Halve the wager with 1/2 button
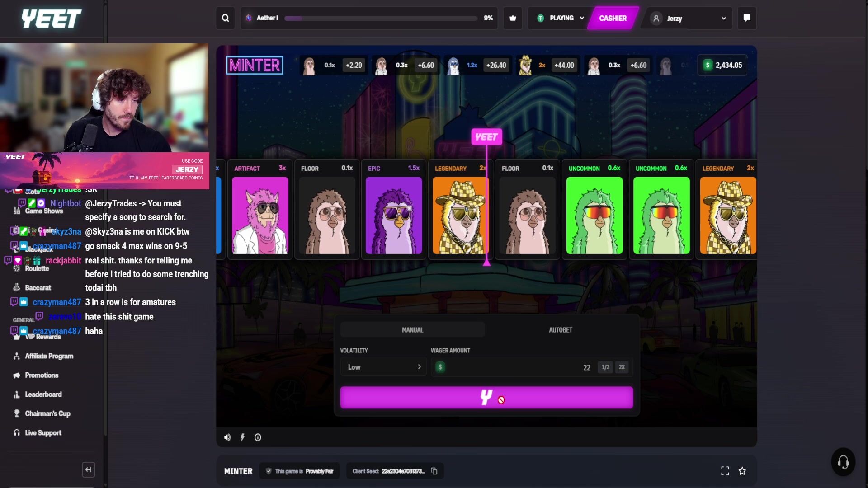 tap(605, 367)
